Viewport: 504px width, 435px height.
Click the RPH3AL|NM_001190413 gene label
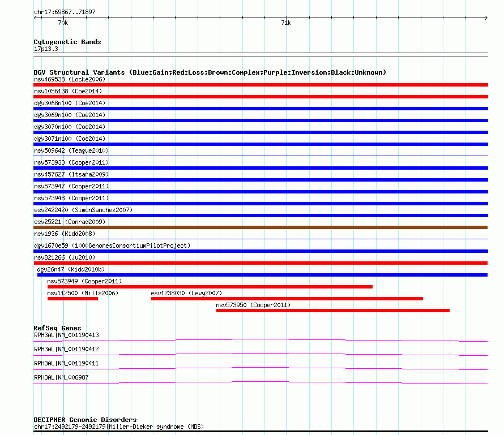66,335
